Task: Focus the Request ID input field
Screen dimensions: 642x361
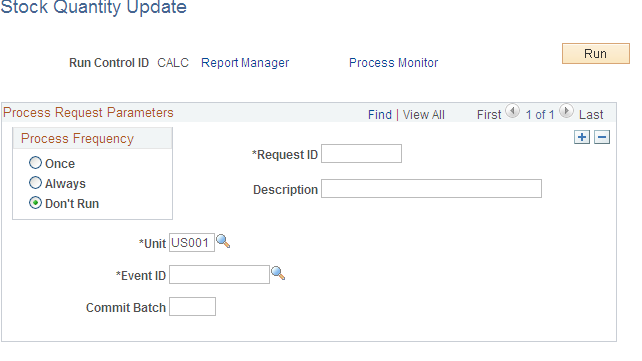Action: coord(361,153)
